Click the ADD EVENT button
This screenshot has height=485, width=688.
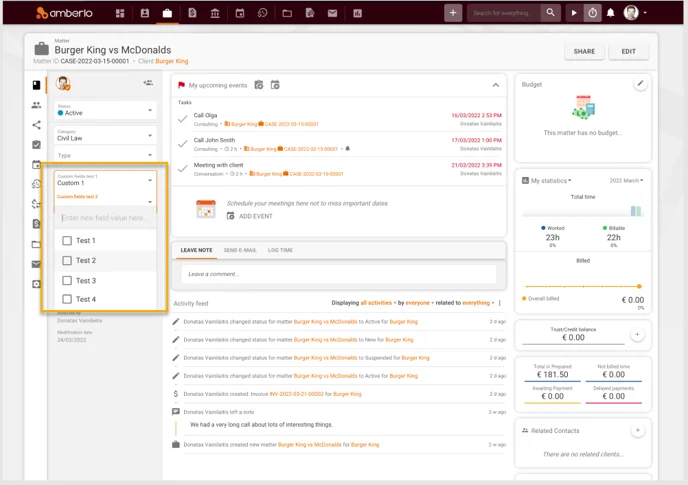(x=250, y=216)
